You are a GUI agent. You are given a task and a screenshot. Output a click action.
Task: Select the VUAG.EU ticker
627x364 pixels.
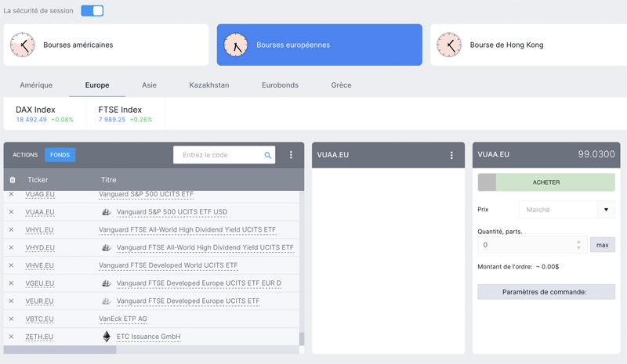[x=40, y=194]
